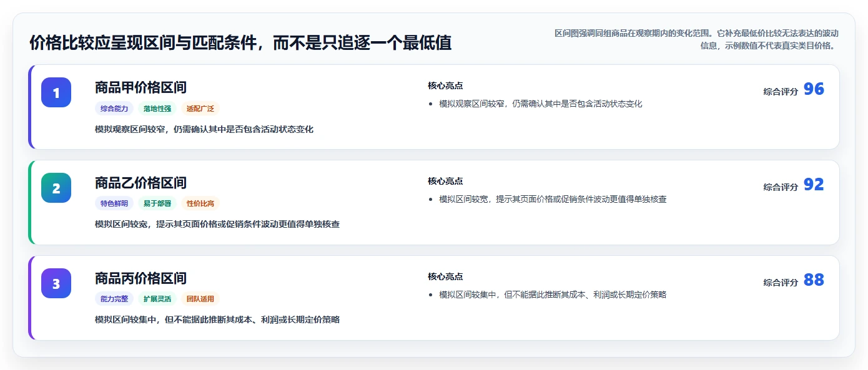Click the rank 1 number badge
This screenshot has height=370, width=868.
click(56, 92)
